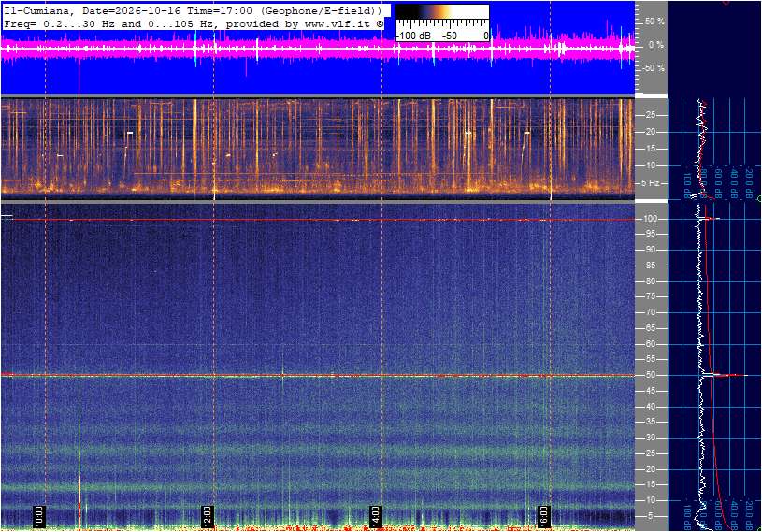
Task: Click the 'Freq= 0.2...30 Hz' text in the header
Action: [x=57, y=23]
